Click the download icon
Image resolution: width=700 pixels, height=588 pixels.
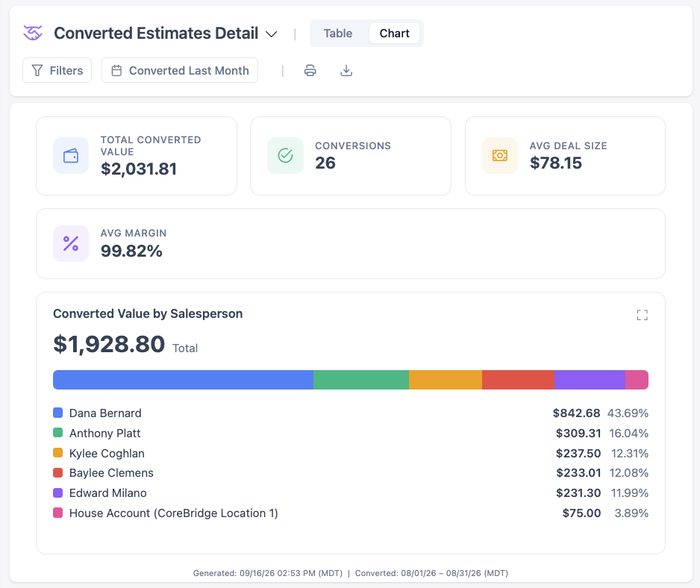tap(346, 71)
